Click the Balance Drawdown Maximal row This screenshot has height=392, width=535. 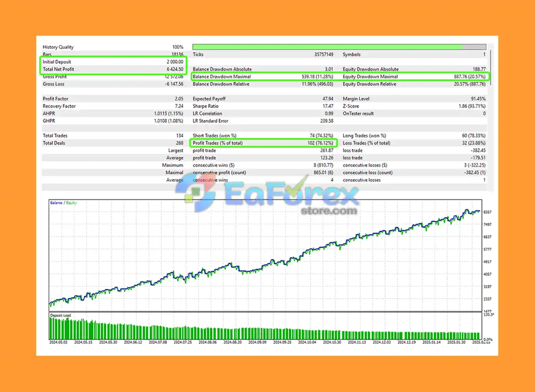coord(263,76)
